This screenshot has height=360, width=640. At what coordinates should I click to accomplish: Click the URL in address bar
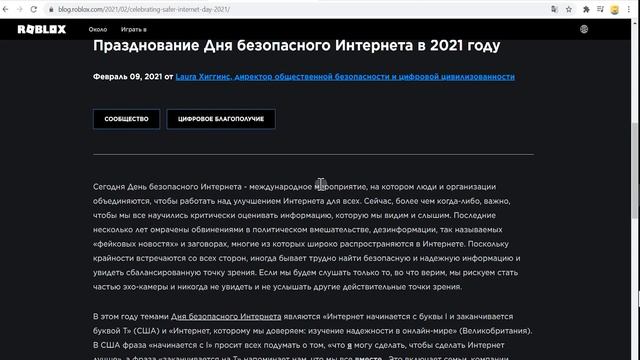pyautogui.click(x=144, y=9)
